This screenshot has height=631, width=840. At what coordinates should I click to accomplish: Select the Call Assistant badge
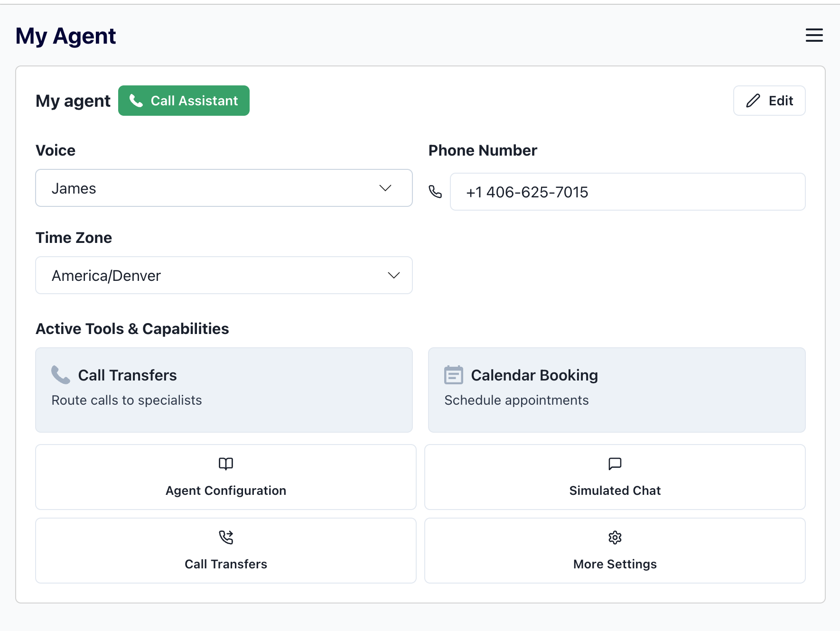(184, 101)
